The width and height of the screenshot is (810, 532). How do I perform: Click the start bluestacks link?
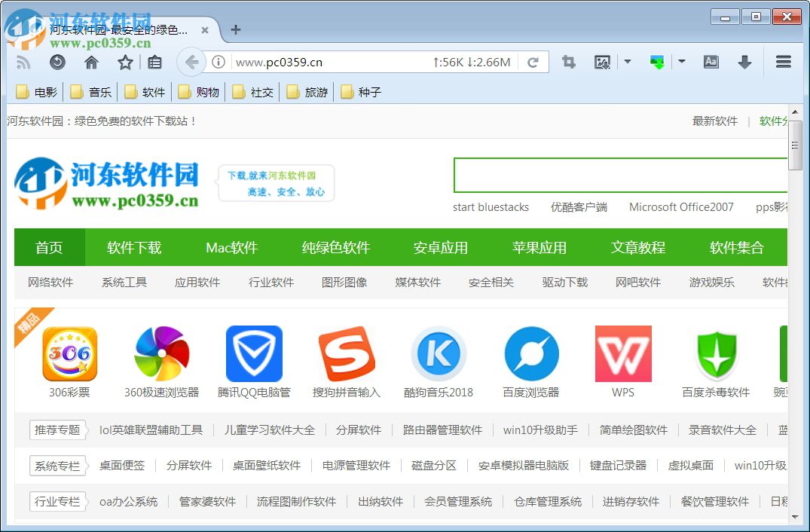[x=491, y=207]
